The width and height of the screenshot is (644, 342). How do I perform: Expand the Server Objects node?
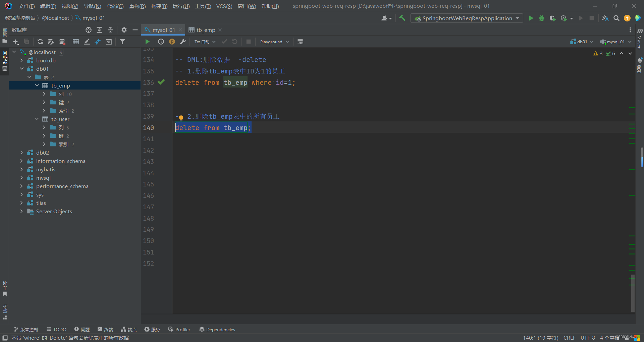click(x=21, y=211)
